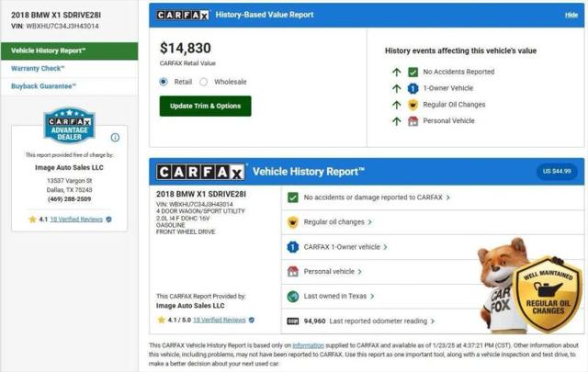Click the 94,960 odometer value
Screen dimensions: 588x372
[x=314, y=321]
